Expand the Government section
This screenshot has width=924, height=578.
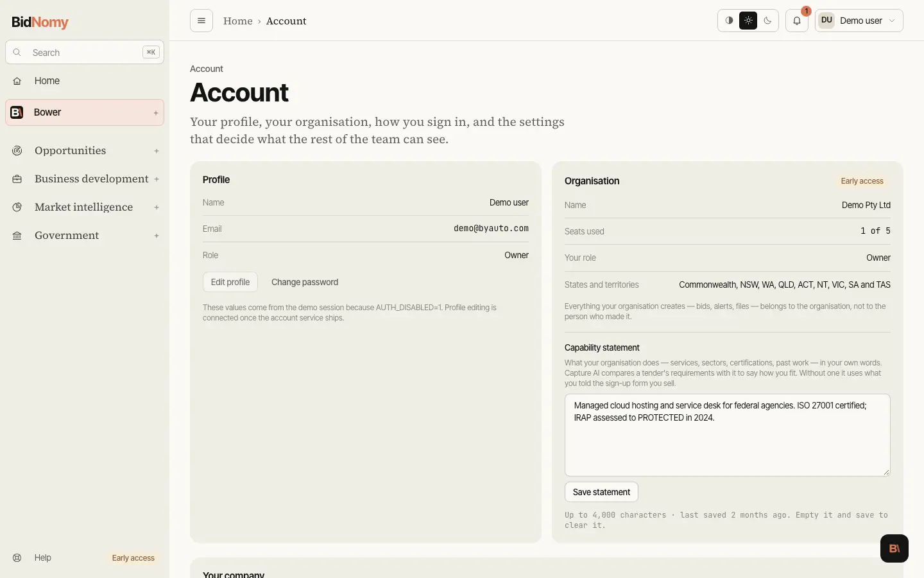click(x=157, y=236)
